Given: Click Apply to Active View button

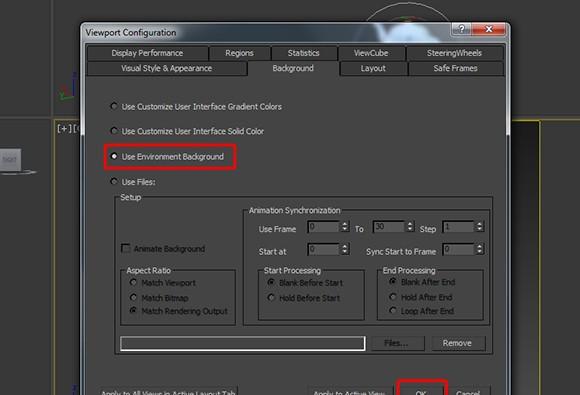Looking at the screenshot, I should 350,391.
